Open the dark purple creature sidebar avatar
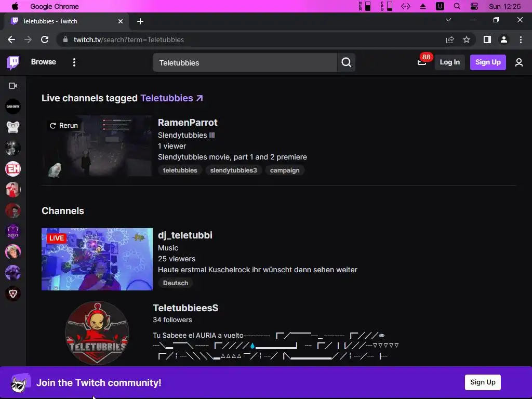Image resolution: width=532 pixels, height=399 pixels. tap(13, 273)
